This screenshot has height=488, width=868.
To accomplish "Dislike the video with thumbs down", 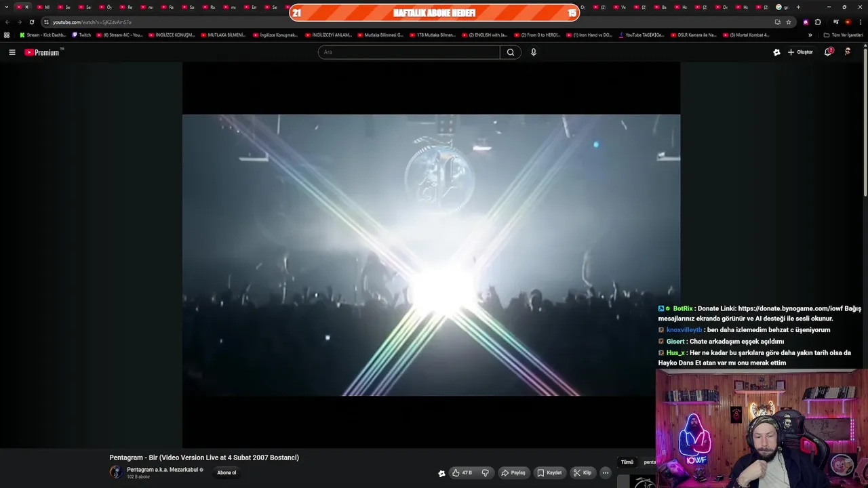I will click(485, 473).
